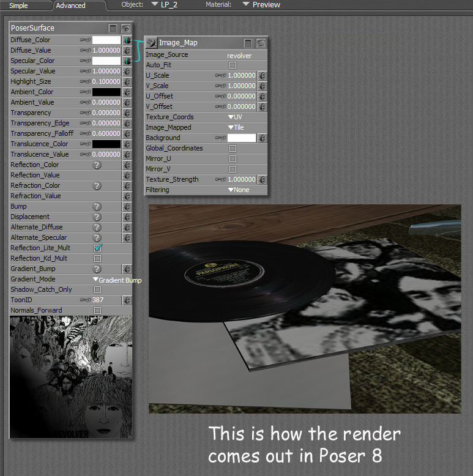Click the Texture_Strength connector plug icon
This screenshot has width=473, height=476.
[263, 180]
